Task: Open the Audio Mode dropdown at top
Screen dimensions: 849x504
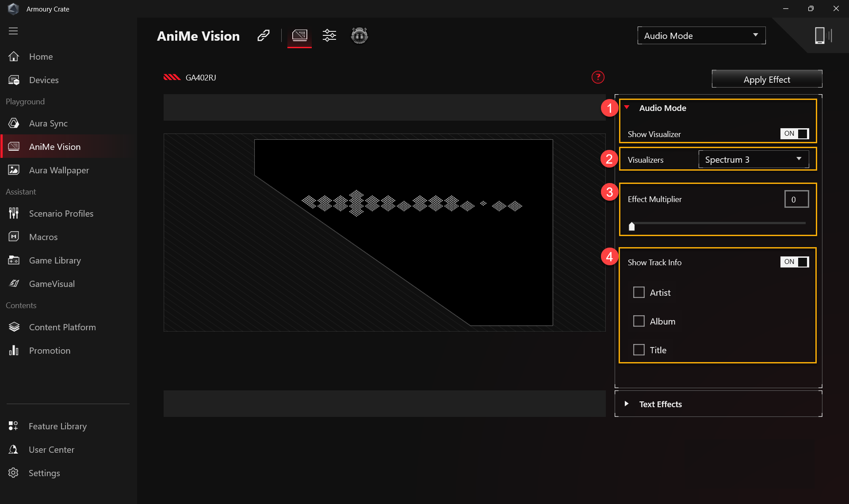Action: pyautogui.click(x=701, y=35)
